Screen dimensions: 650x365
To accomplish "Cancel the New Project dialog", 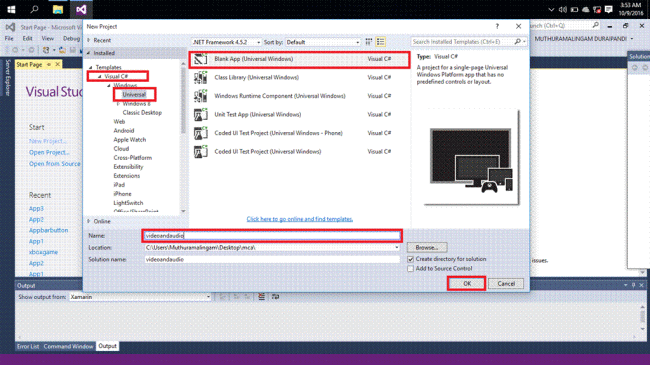I will [x=506, y=284].
